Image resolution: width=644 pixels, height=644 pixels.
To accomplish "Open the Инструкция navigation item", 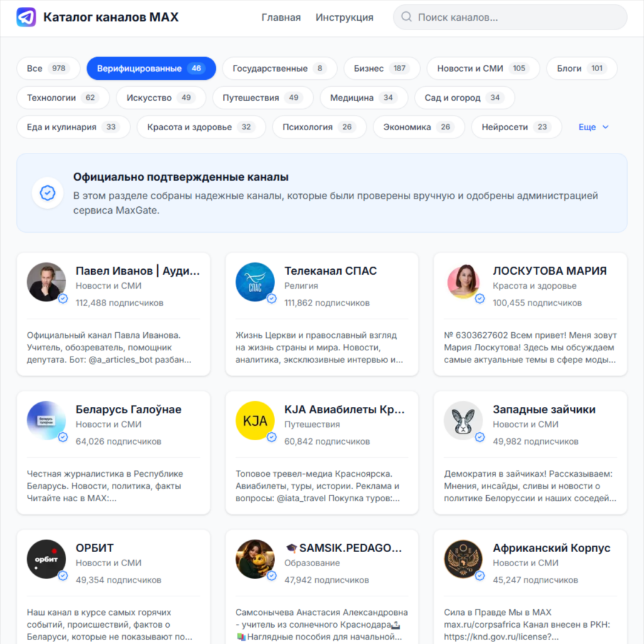I will (x=345, y=18).
